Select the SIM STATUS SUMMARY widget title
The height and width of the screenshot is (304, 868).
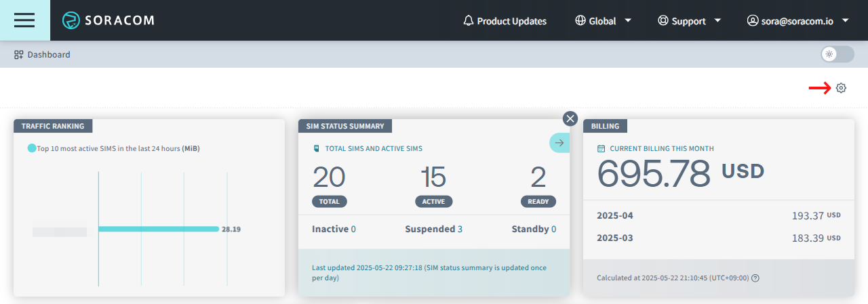345,126
